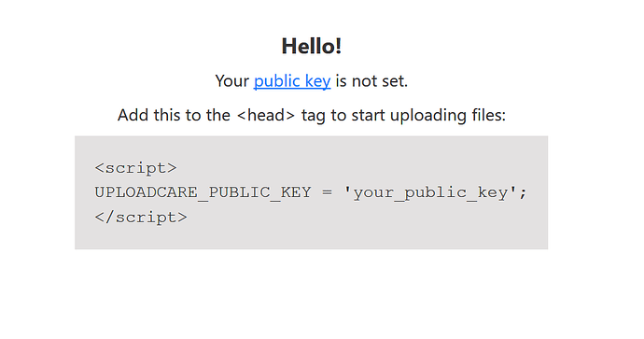Click the blank white area below code block
The image size is (644, 339).
(x=312, y=294)
